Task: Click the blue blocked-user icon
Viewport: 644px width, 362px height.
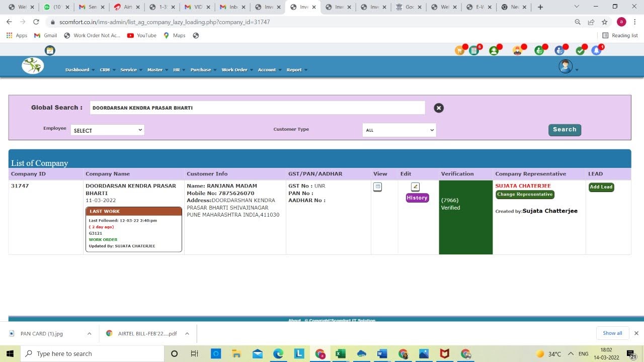Action: (x=559, y=50)
